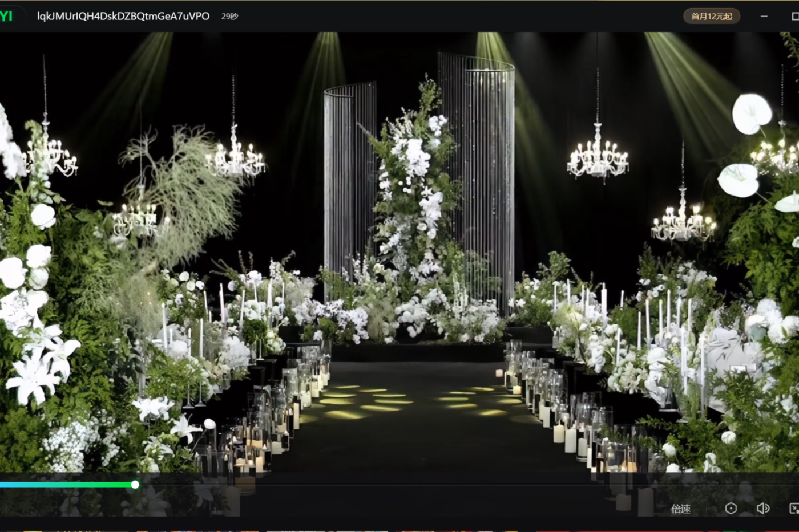Click the wedding stage video frame to pause

(399, 251)
